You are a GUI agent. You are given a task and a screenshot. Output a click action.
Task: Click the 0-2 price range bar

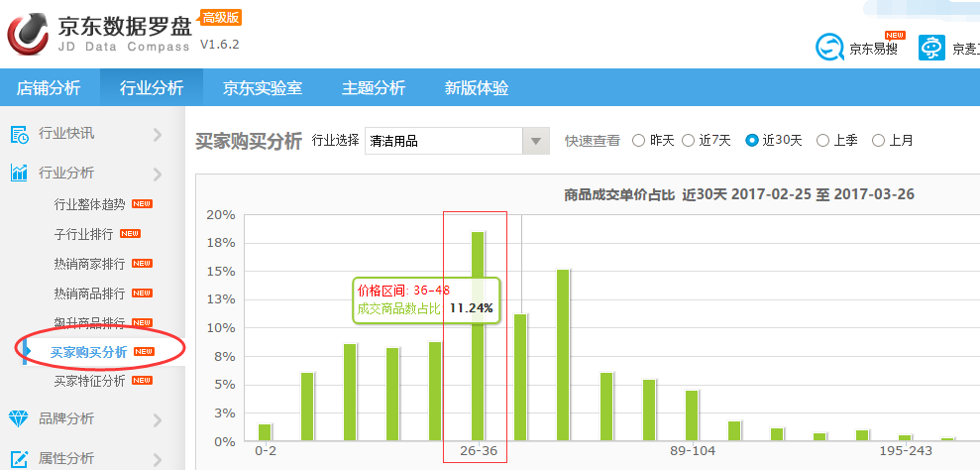pos(265,432)
